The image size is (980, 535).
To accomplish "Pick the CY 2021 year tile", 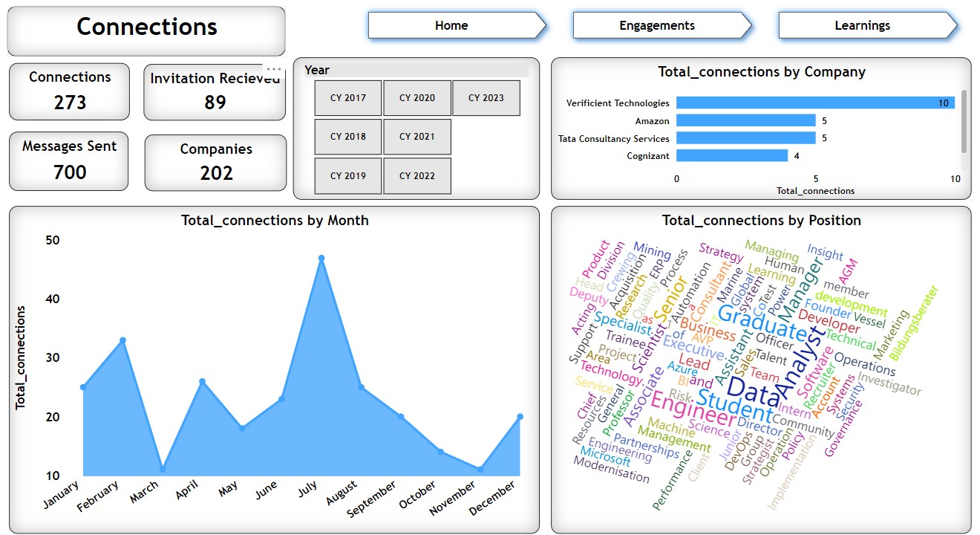I will click(417, 137).
